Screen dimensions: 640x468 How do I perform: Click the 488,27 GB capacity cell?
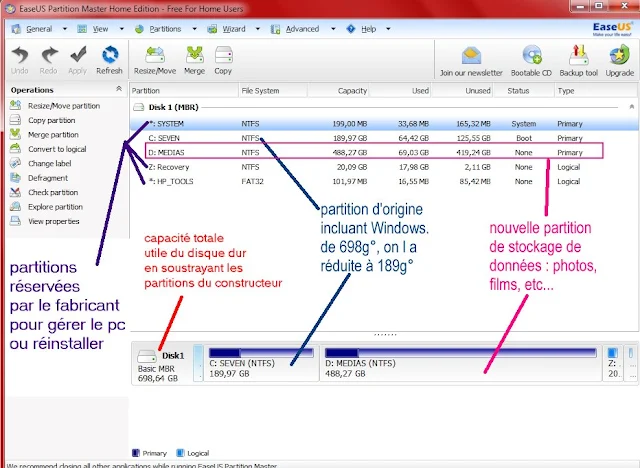click(350, 153)
